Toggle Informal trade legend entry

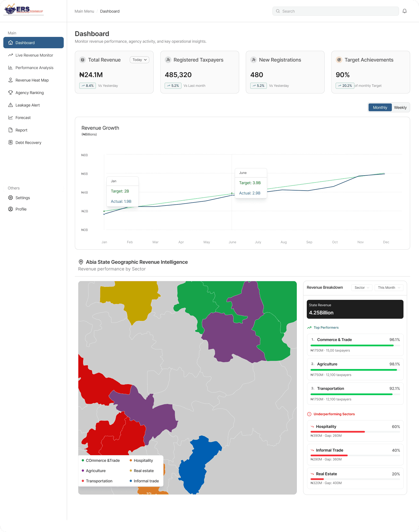coord(144,481)
